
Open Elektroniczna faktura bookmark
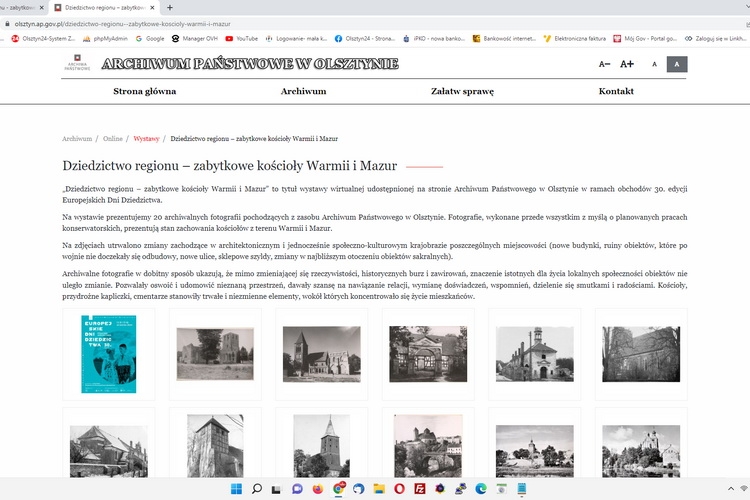pyautogui.click(x=574, y=39)
